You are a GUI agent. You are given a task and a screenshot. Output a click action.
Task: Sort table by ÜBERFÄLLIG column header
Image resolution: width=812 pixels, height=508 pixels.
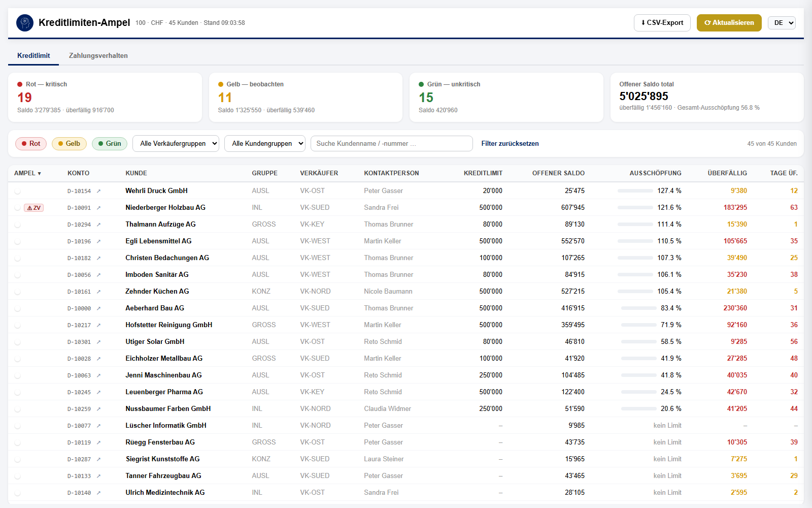tap(727, 173)
